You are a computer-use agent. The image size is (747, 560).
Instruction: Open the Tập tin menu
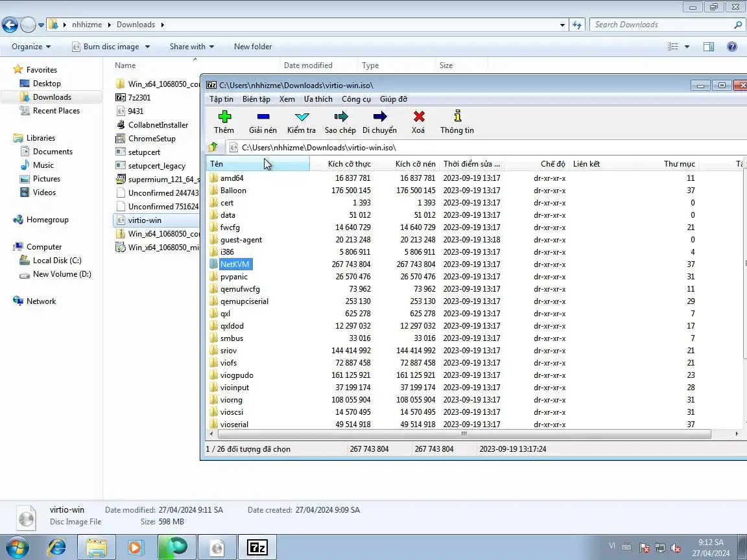(222, 99)
